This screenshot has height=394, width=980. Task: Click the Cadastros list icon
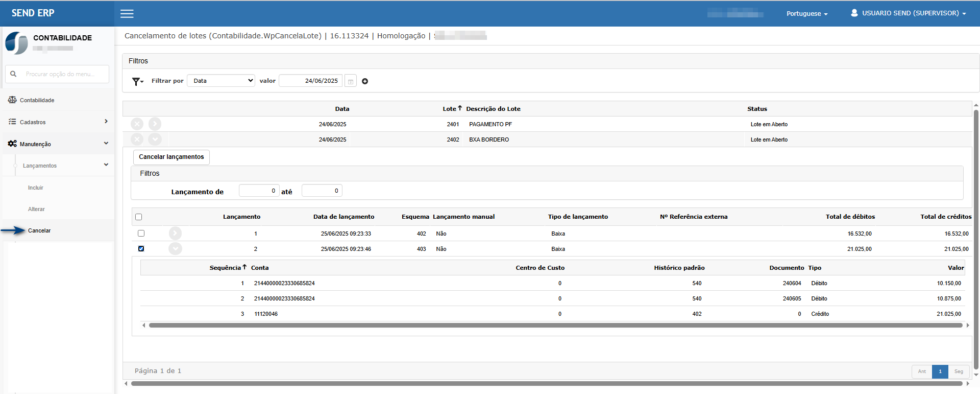pos(12,122)
